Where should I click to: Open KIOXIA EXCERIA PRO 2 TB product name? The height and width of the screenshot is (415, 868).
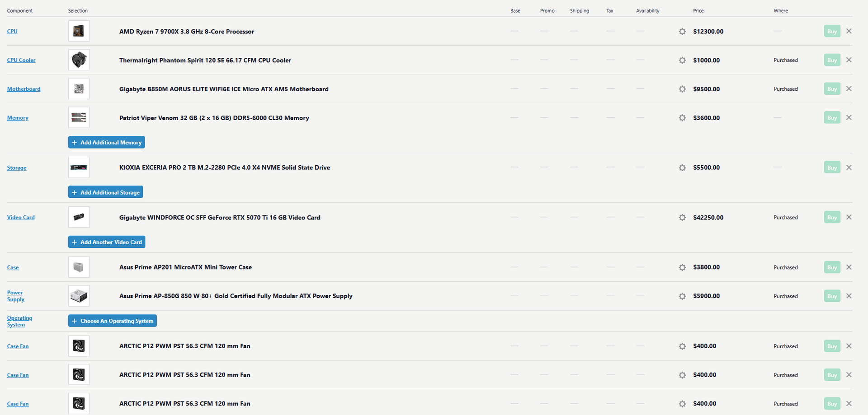pos(225,168)
